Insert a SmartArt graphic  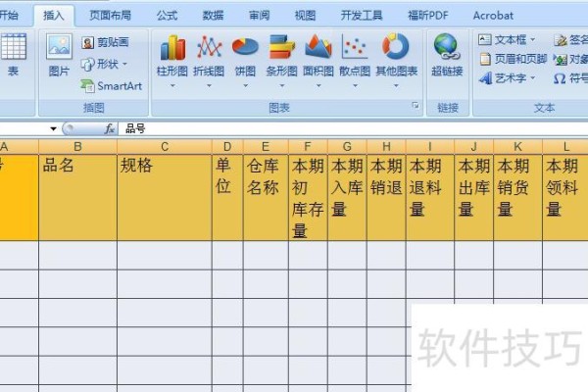112,86
